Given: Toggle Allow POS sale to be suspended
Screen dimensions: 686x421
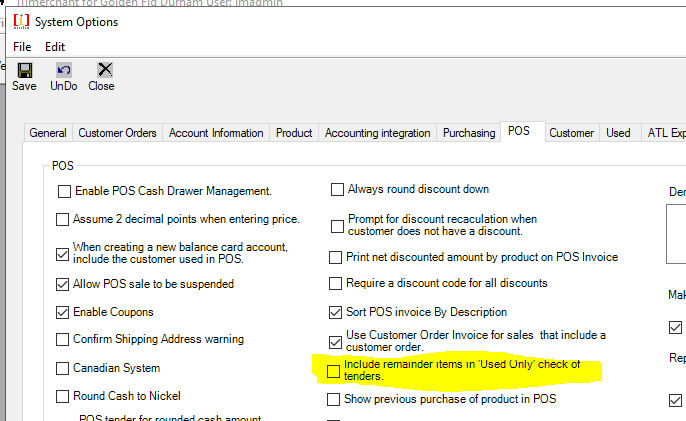Looking at the screenshot, I should (63, 284).
